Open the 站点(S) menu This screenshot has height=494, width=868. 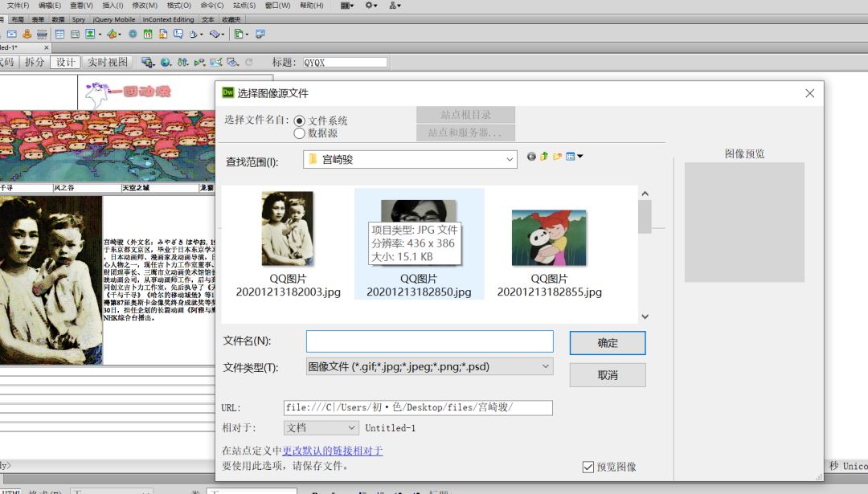click(244, 6)
